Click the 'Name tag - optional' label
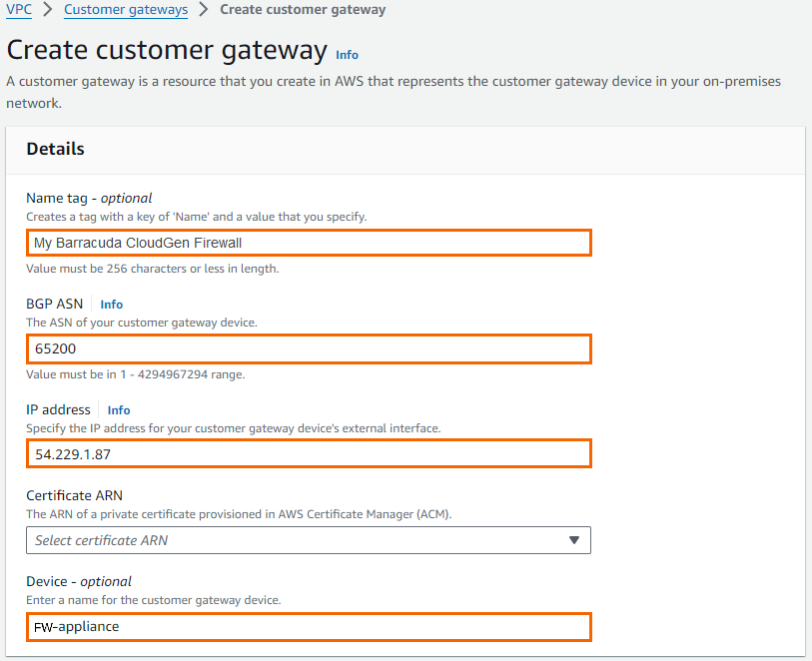 click(x=89, y=199)
